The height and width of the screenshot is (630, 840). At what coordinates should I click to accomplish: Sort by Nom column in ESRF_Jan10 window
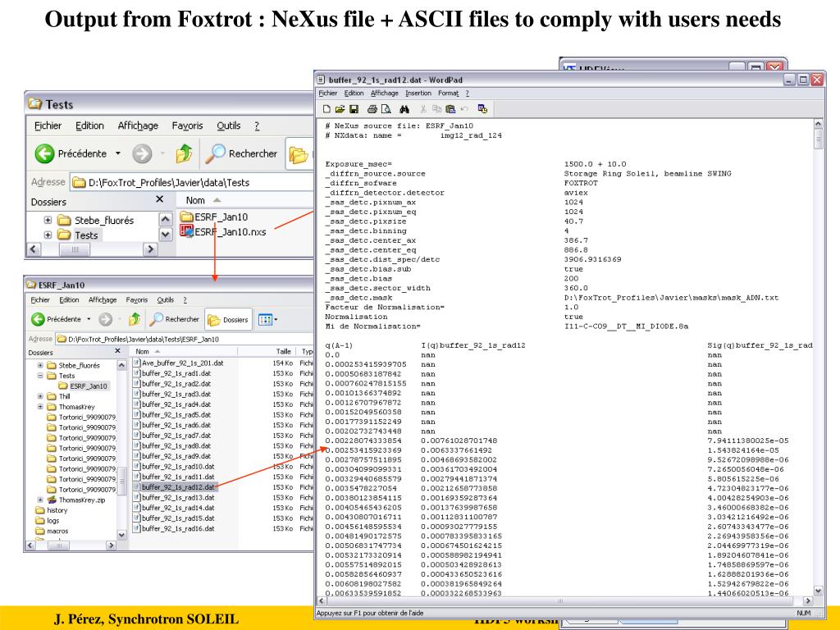(x=183, y=351)
